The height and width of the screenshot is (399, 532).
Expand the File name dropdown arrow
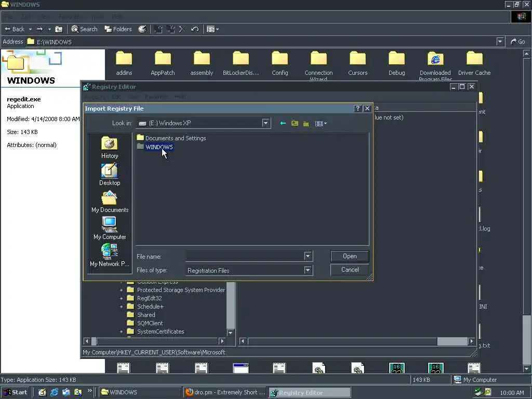tap(308, 256)
